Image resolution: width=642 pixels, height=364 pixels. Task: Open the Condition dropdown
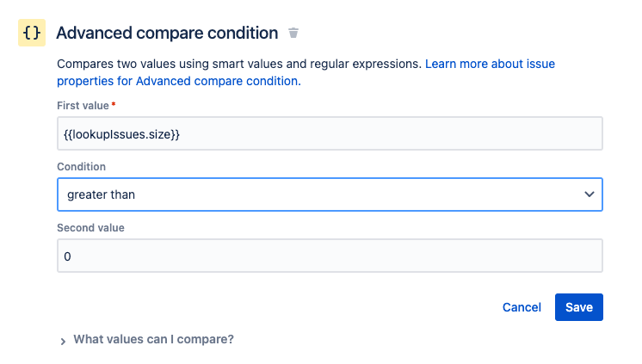[x=330, y=194]
